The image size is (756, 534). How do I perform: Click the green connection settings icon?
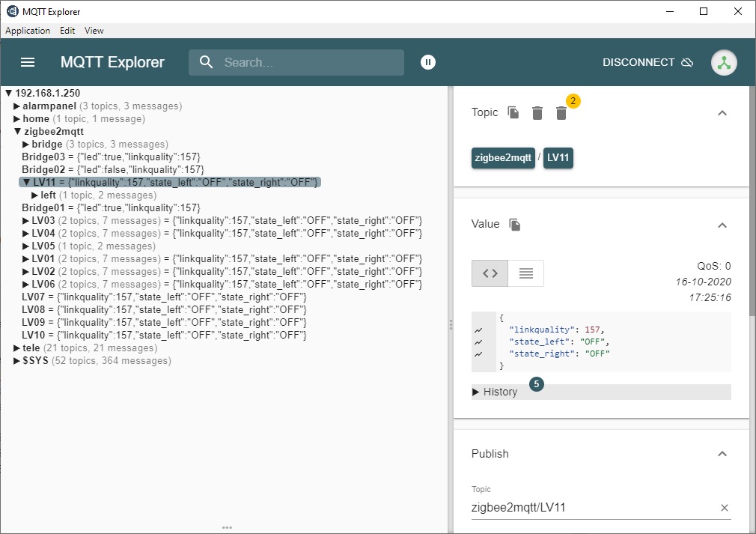(723, 62)
